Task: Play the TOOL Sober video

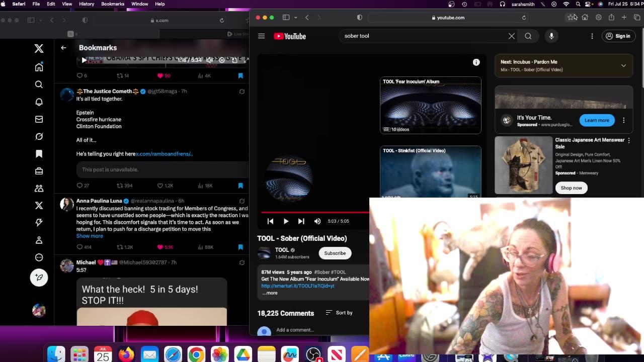Action: pos(286,221)
